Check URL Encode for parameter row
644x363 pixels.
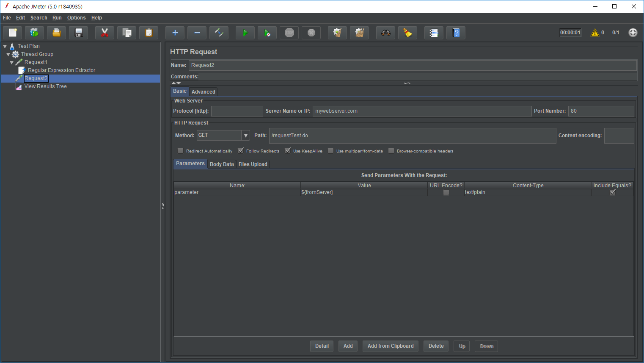446,192
